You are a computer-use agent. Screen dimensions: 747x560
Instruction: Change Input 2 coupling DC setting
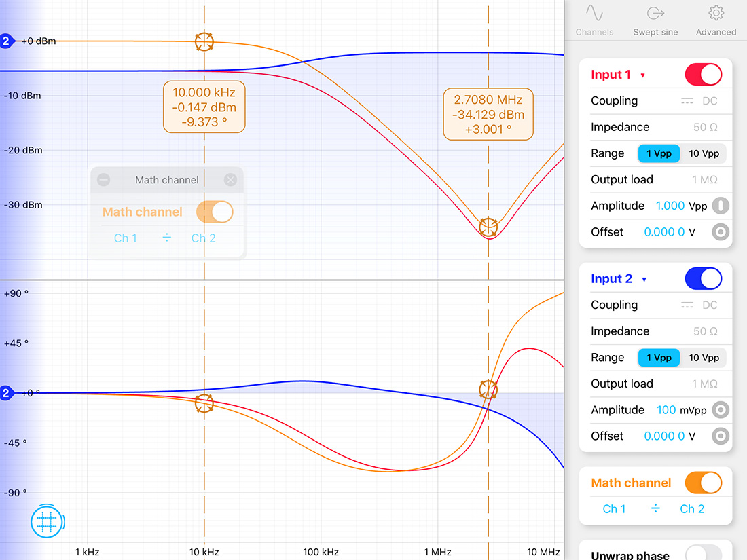[x=699, y=305]
